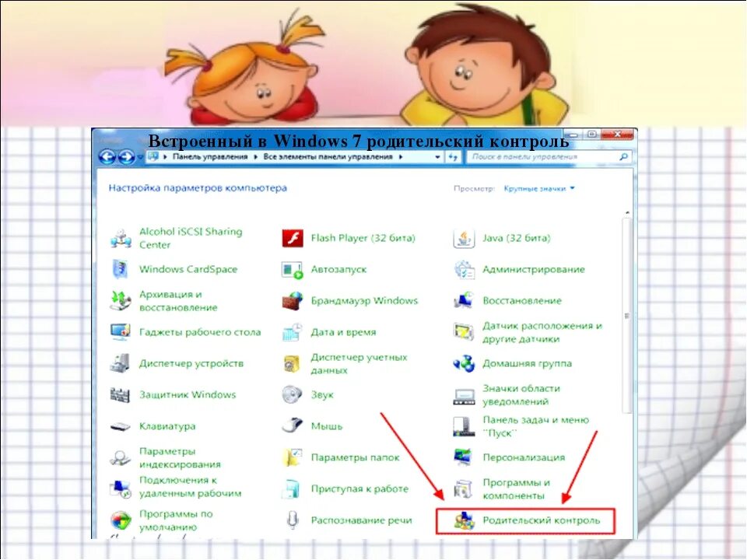Click the vertical scrollbar thumb

coord(627,316)
